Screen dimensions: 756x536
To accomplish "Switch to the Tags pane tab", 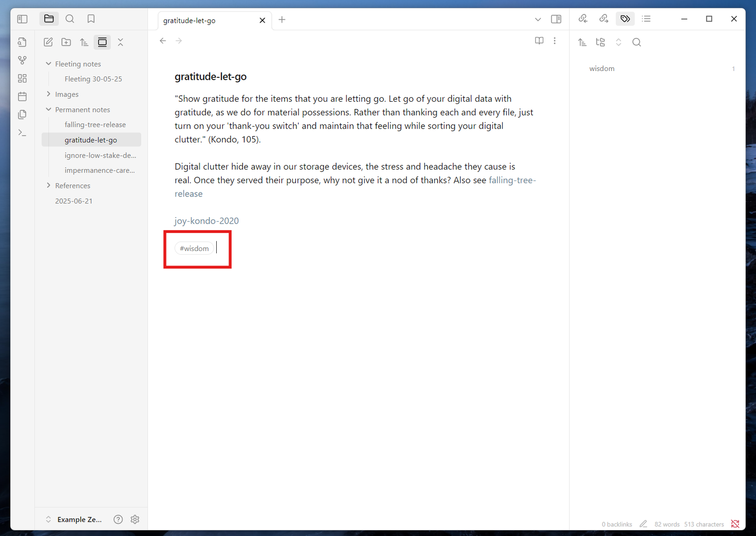I will [625, 19].
